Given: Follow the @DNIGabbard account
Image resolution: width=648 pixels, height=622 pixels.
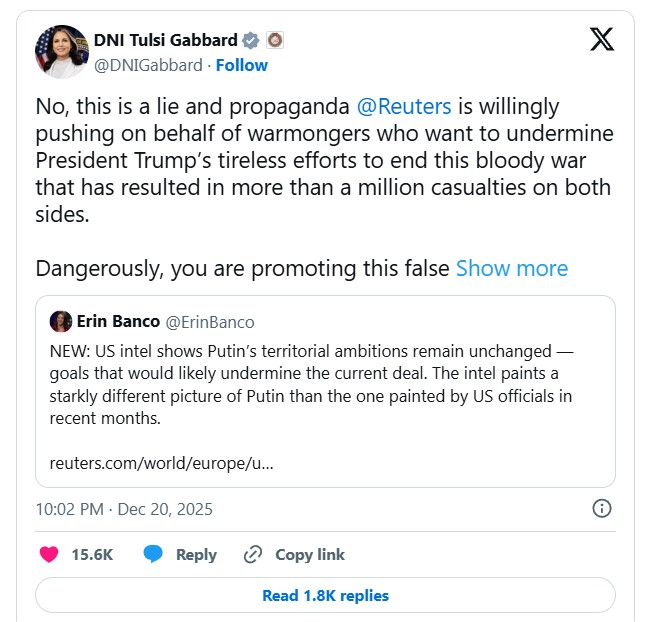Looking at the screenshot, I should (x=242, y=65).
